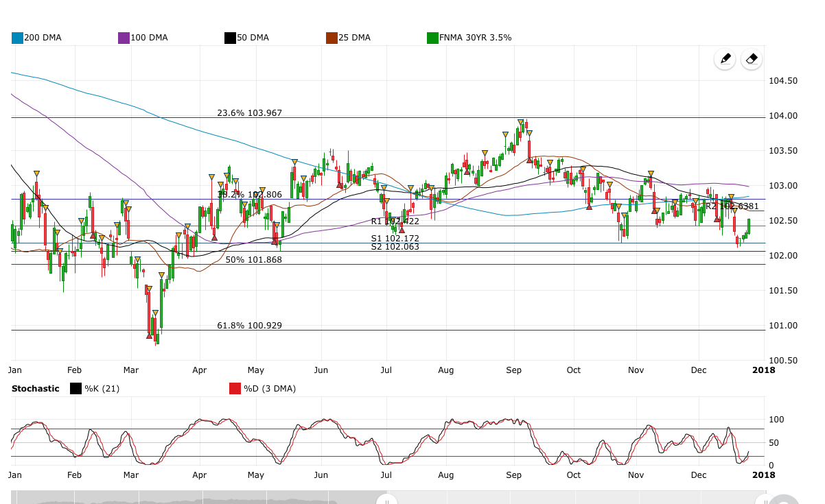Click the brown 25 DMA color swatch

click(x=332, y=38)
